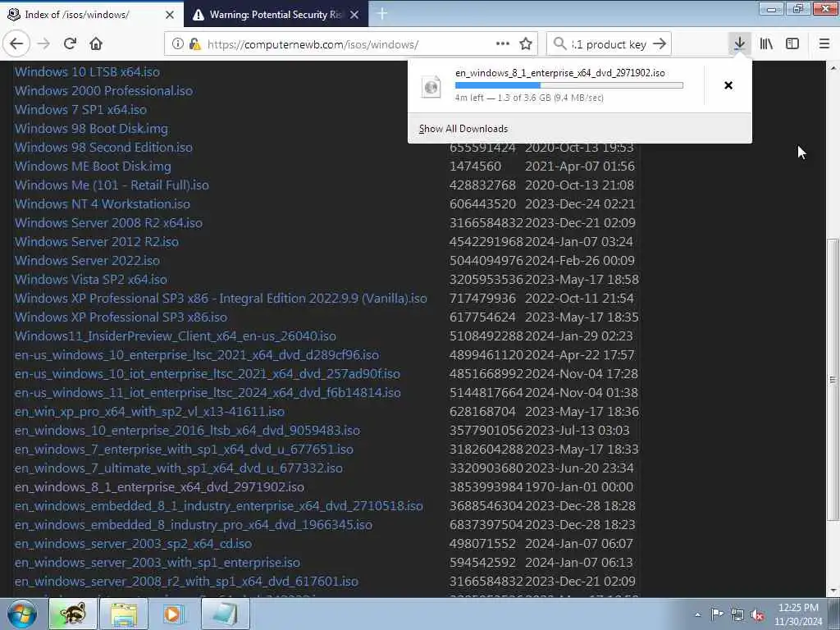This screenshot has height=630, width=840.
Task: Click windows_10_iot_enterprise_ltsc_2021 257ad90f iso
Action: pos(208,373)
